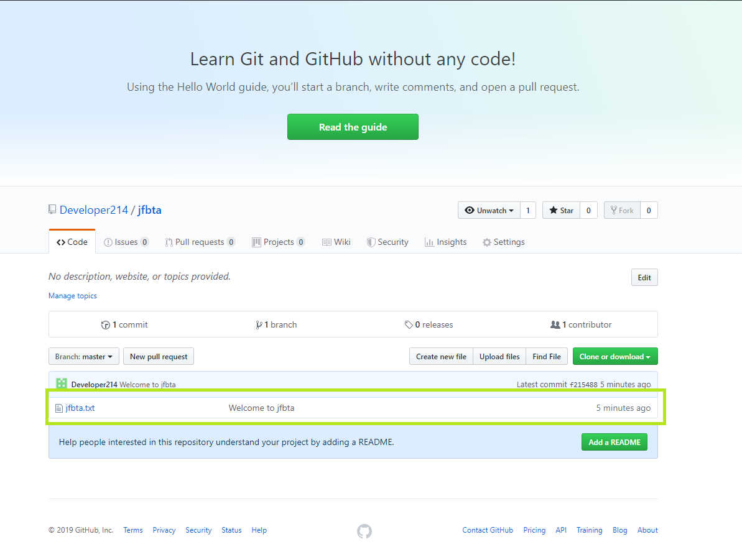Click the Wiki book icon
Viewport: 742px width, 560px height.
tap(327, 242)
